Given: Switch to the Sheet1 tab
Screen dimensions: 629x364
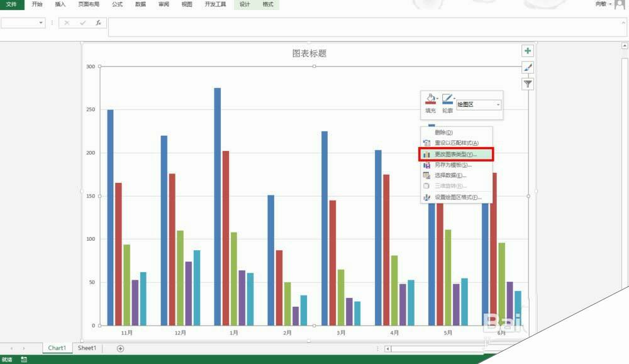Looking at the screenshot, I should coord(86,348).
